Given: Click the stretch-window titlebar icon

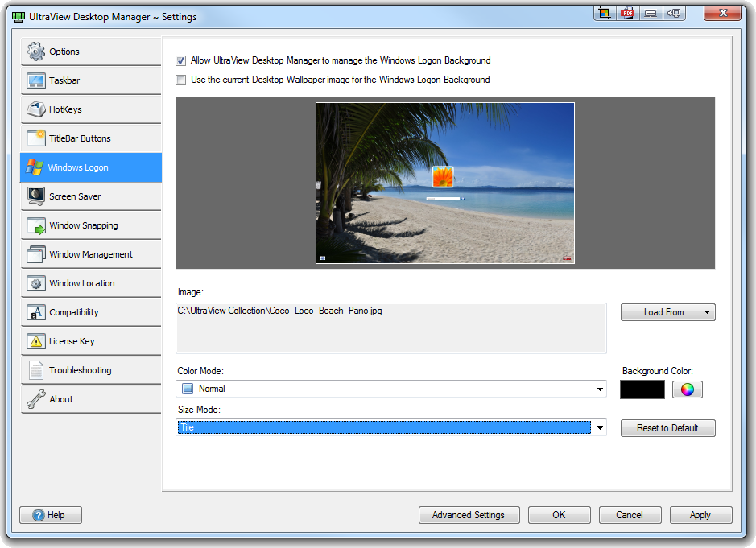Looking at the screenshot, I should click(651, 13).
